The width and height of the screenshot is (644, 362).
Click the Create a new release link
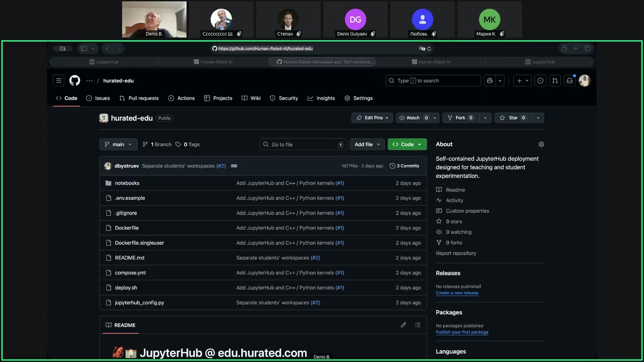tap(457, 293)
